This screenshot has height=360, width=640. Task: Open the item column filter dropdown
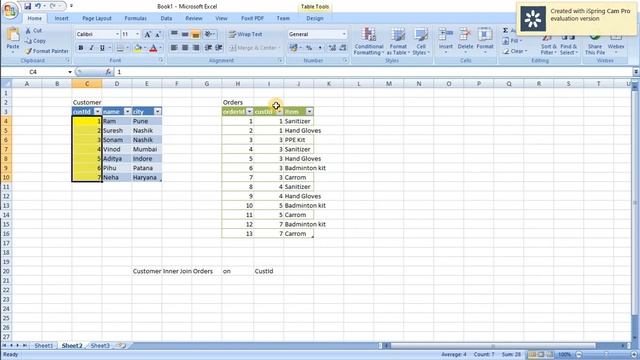(x=309, y=111)
